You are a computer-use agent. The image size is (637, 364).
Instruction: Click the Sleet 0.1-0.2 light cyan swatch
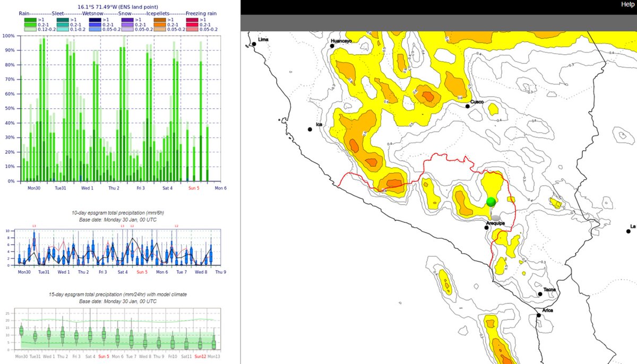tap(63, 29)
